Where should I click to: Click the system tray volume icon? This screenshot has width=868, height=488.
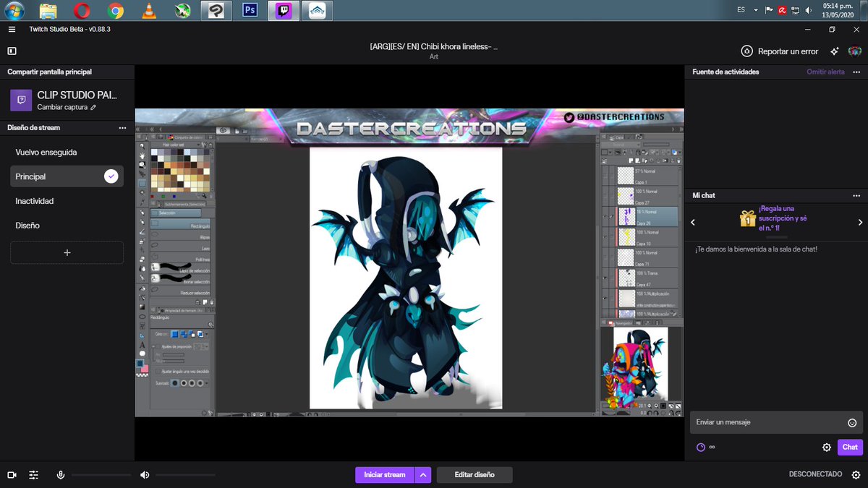pyautogui.click(x=807, y=10)
